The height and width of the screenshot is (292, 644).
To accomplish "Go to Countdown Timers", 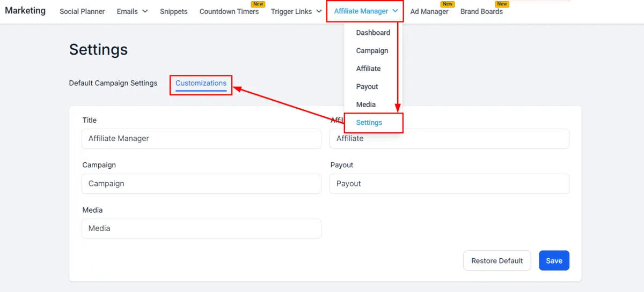I will (229, 11).
